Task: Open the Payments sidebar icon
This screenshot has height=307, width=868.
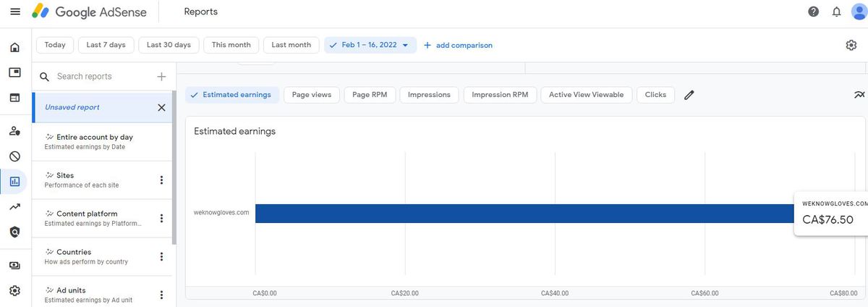Action: (15, 266)
